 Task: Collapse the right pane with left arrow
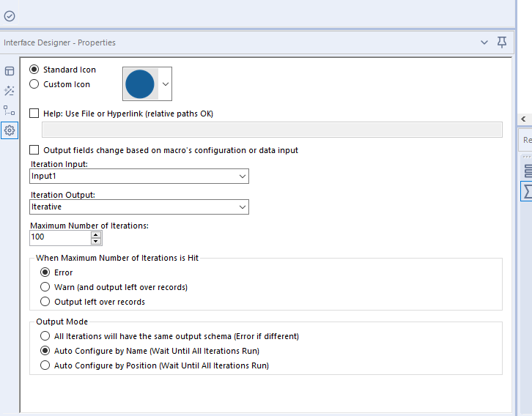(525, 119)
